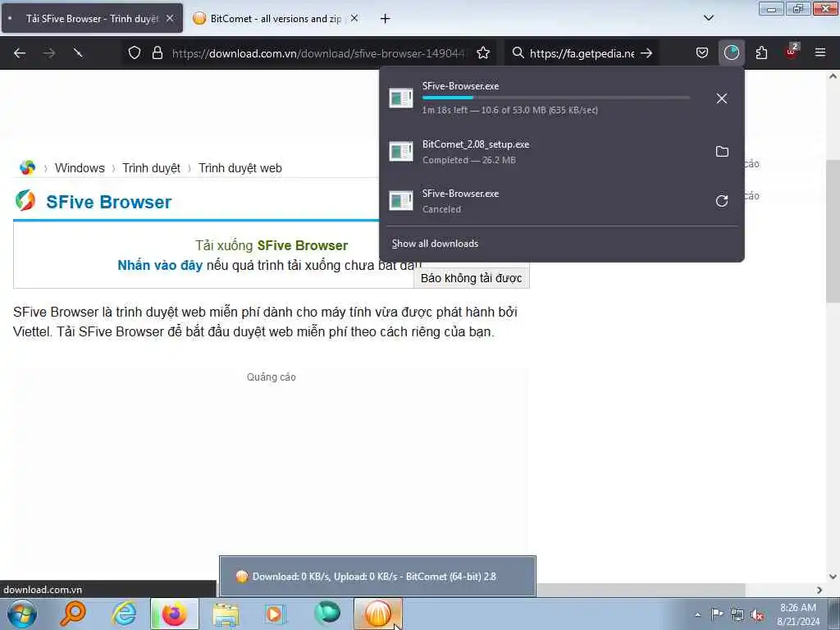
Task: Switch to BitComet in the taskbar
Action: coord(378,614)
